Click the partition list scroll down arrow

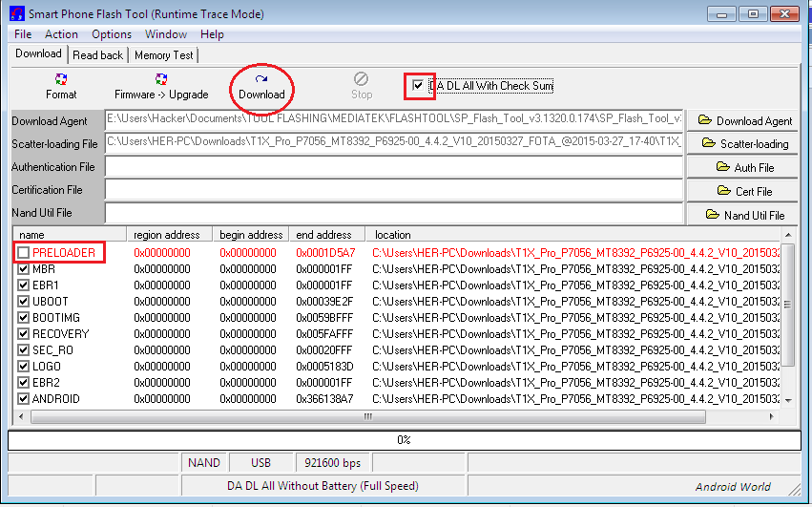click(788, 401)
